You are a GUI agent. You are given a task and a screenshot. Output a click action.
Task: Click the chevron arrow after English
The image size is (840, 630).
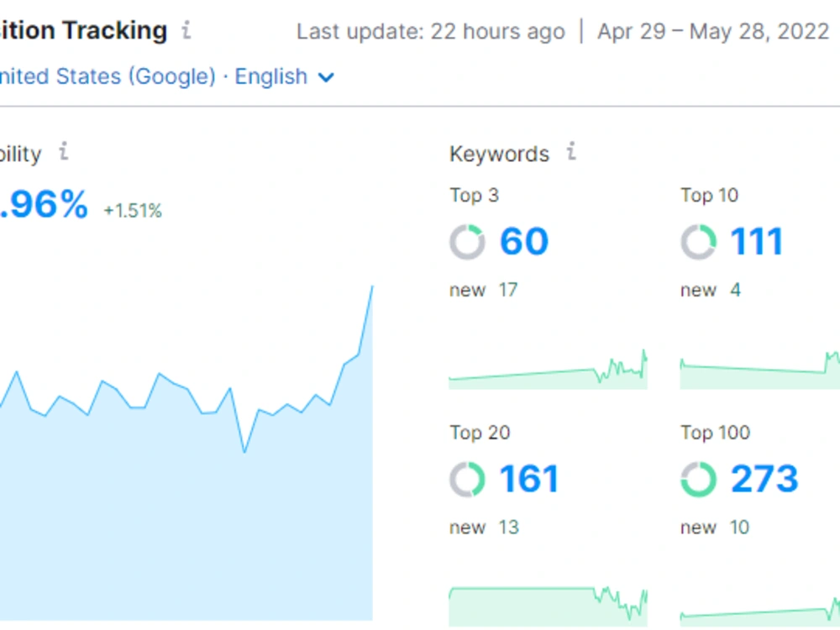pos(326,78)
